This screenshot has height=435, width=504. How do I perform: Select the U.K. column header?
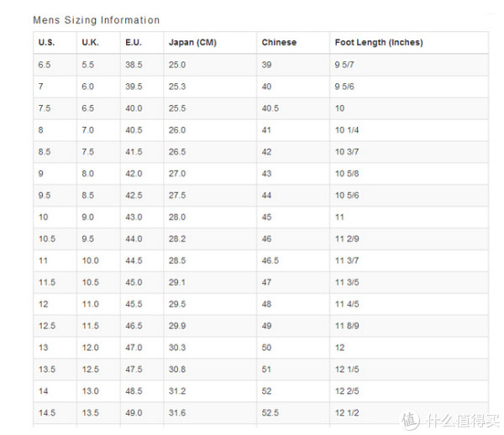point(91,42)
